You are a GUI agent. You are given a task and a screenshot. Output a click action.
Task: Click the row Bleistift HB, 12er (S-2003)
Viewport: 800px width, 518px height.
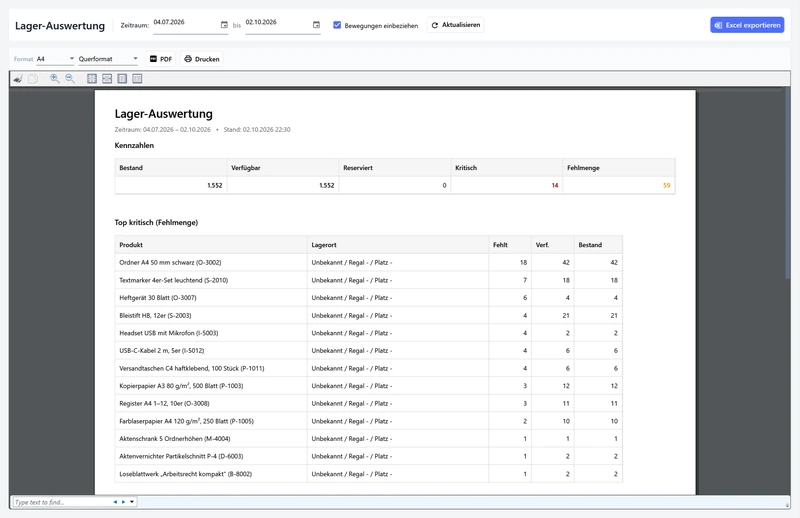tap(368, 315)
